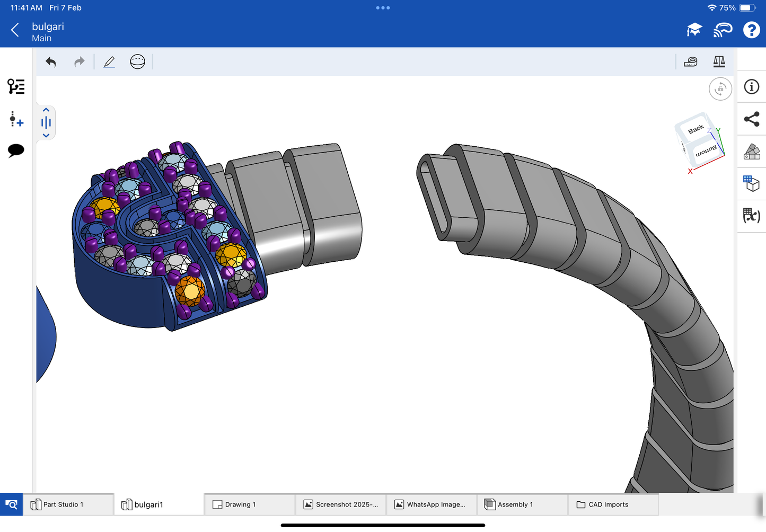Toggle the view rotation lock button
The height and width of the screenshot is (532, 766).
720,89
